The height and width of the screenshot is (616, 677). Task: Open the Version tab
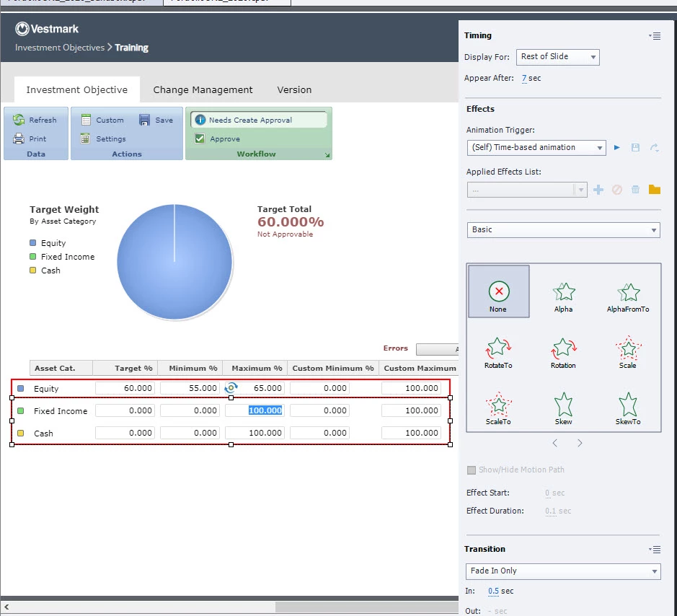coord(294,90)
